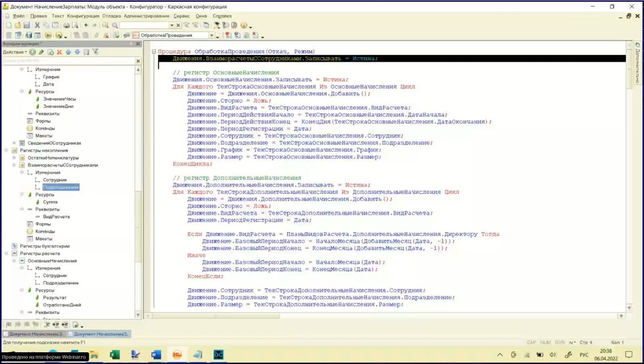
Task: Click the red Delete X icon in configuration toolbar
Action: click(59, 52)
